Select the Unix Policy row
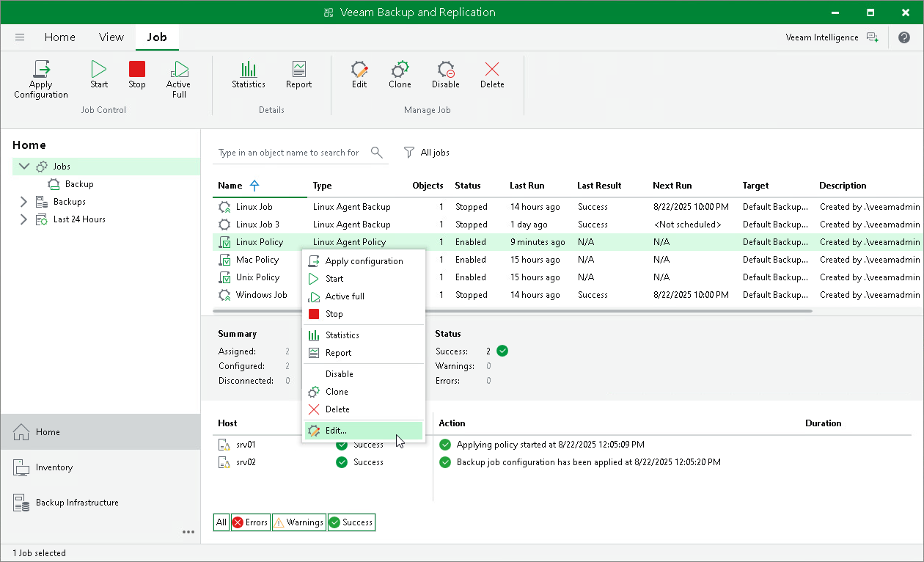The image size is (924, 562). pyautogui.click(x=568, y=277)
